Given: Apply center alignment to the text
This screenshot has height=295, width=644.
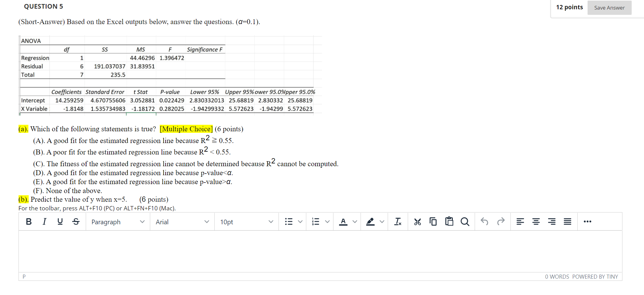Looking at the screenshot, I should (536, 221).
